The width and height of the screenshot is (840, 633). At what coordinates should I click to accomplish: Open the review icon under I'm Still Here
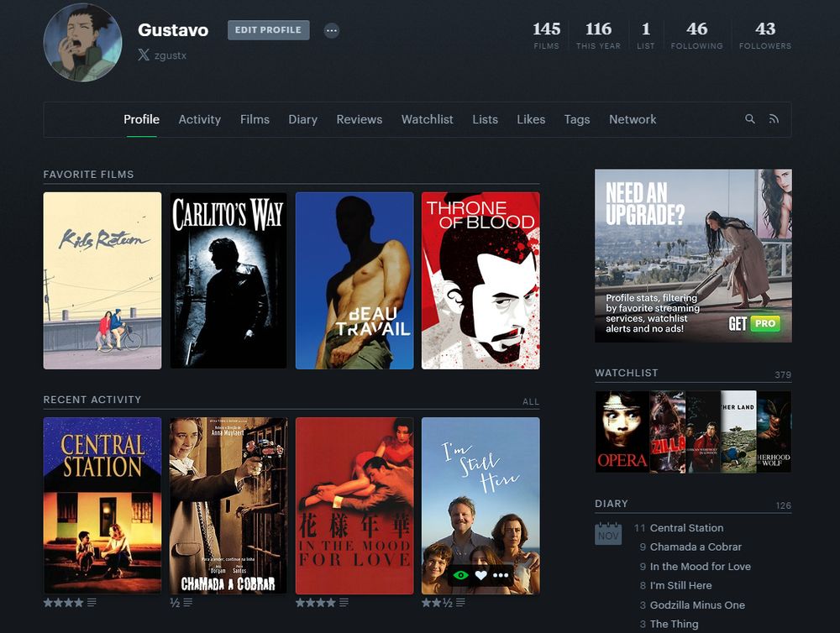[x=460, y=603]
